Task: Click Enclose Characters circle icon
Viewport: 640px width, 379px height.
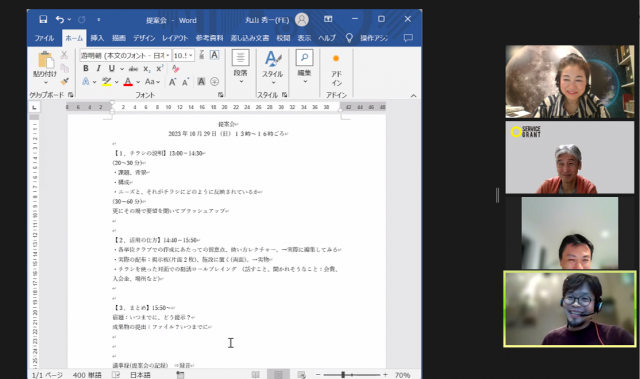Action: pos(215,82)
